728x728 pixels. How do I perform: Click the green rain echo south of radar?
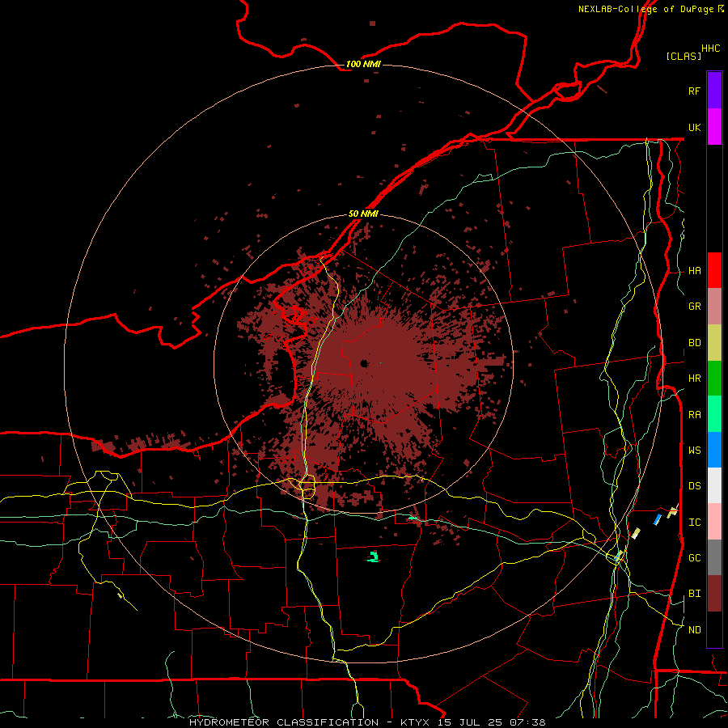coord(374,557)
